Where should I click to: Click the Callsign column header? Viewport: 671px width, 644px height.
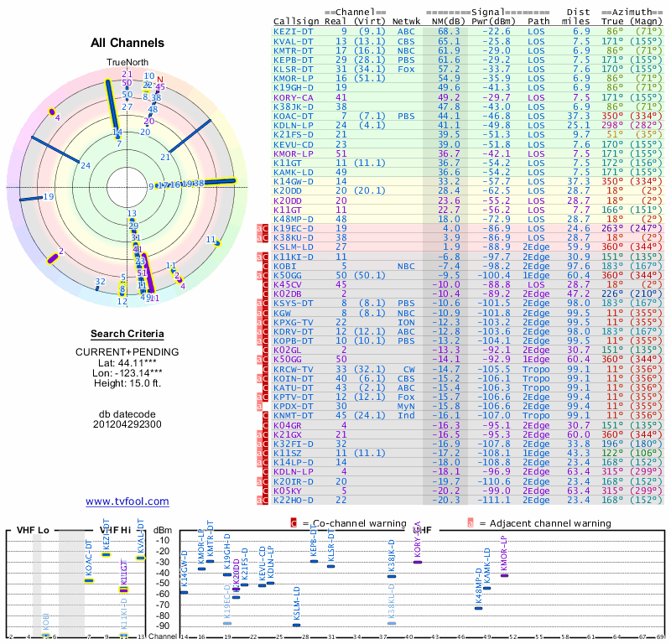296,22
